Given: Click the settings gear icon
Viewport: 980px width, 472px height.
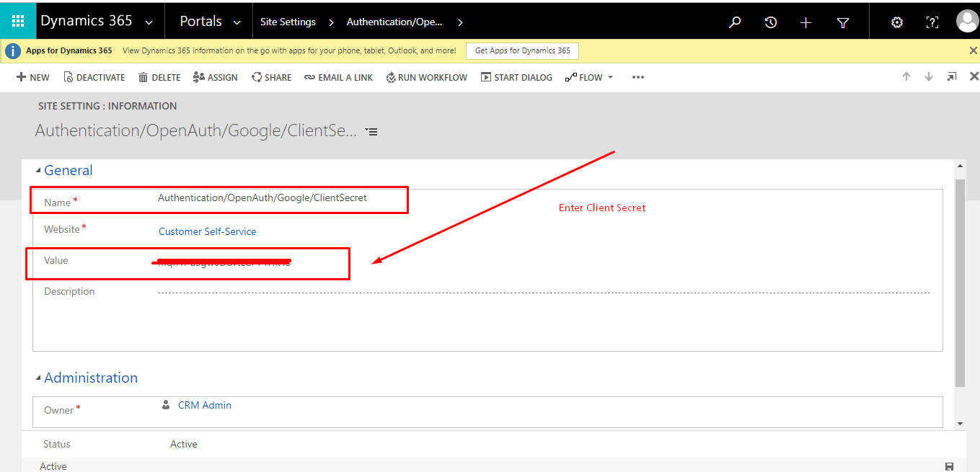Looking at the screenshot, I should tap(896, 22).
